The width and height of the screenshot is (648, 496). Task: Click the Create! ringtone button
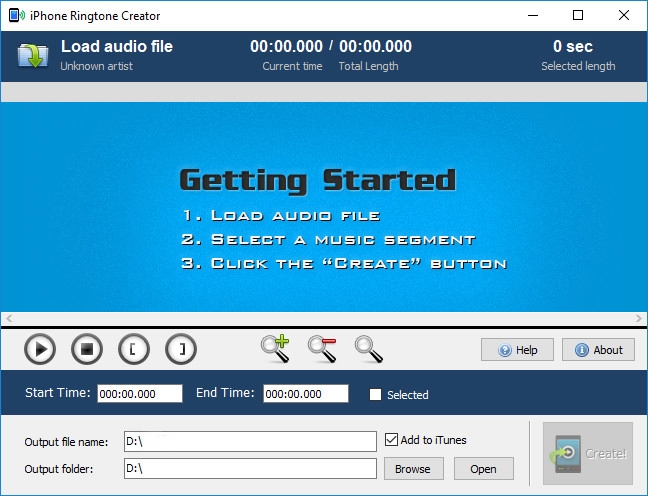[588, 453]
